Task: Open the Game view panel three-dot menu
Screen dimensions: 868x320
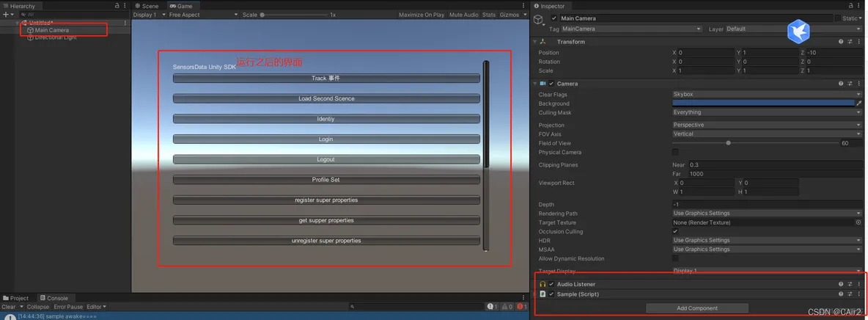Action: pos(523,6)
